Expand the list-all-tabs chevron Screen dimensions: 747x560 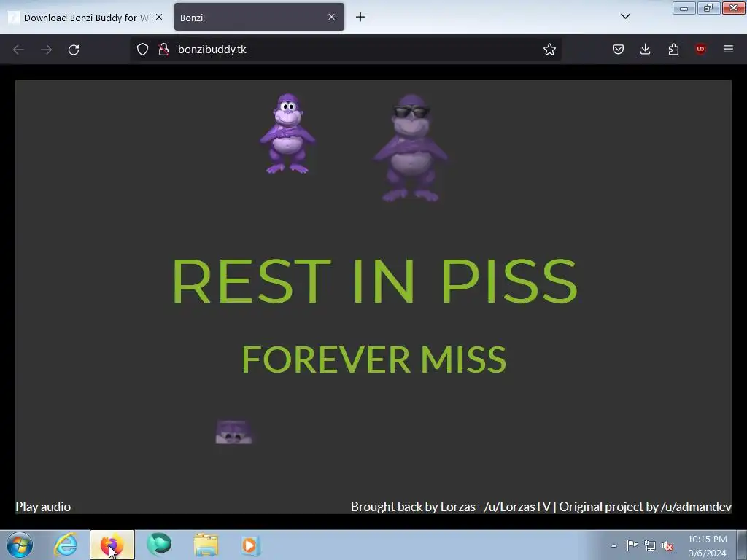[625, 16]
